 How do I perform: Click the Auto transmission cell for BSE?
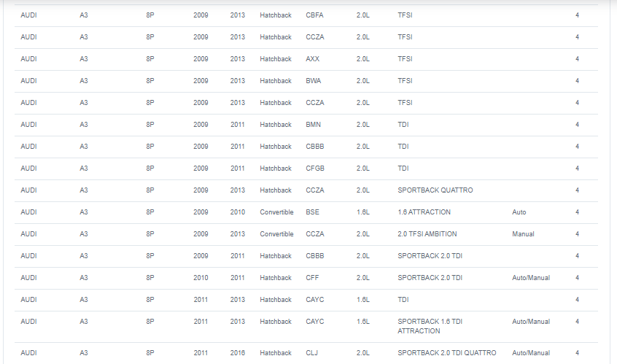(x=519, y=212)
